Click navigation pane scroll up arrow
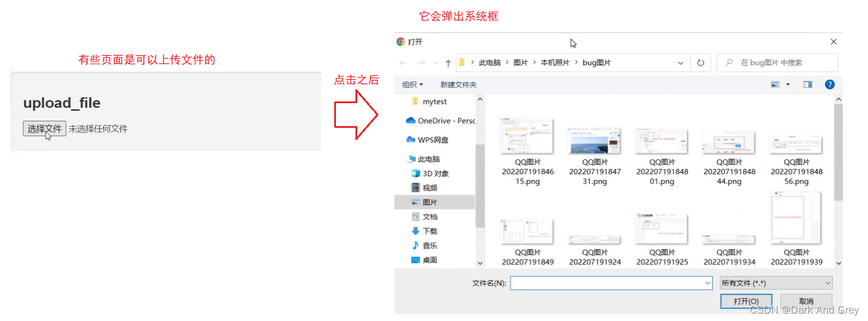 480,100
